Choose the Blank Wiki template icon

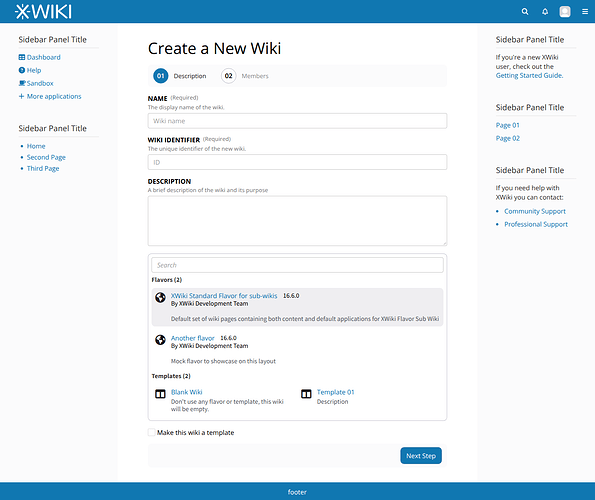tap(160, 394)
